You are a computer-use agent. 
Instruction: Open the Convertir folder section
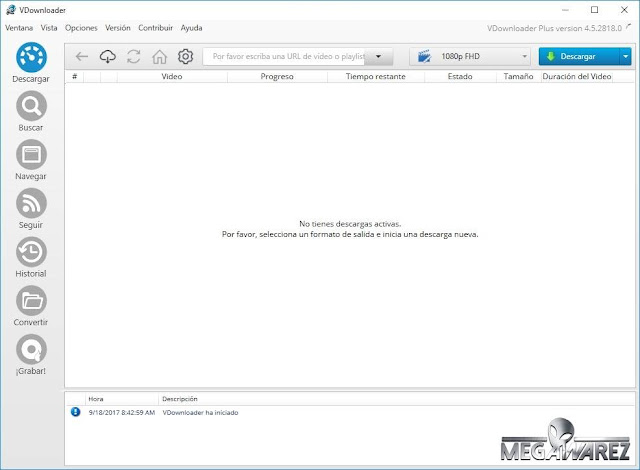tap(31, 306)
